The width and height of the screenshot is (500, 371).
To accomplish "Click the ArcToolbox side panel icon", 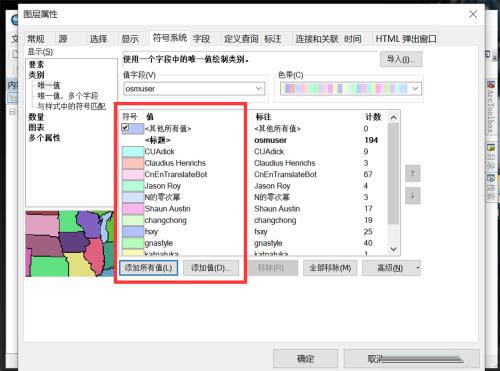I will tap(491, 107).
